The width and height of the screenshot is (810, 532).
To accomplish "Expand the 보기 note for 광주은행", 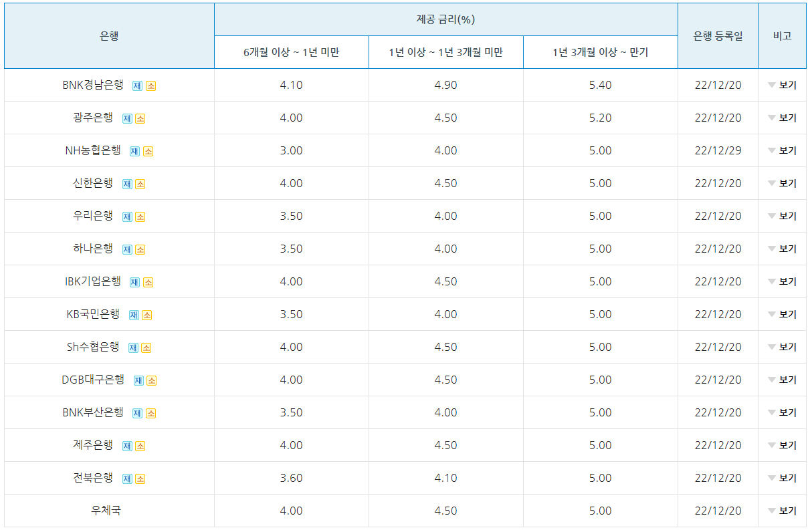I will pos(783,118).
